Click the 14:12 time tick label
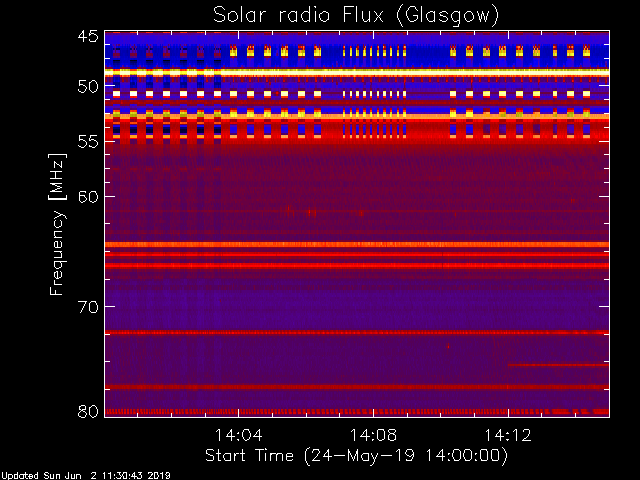Image resolution: width=640 pixels, height=480 pixels. tap(508, 435)
